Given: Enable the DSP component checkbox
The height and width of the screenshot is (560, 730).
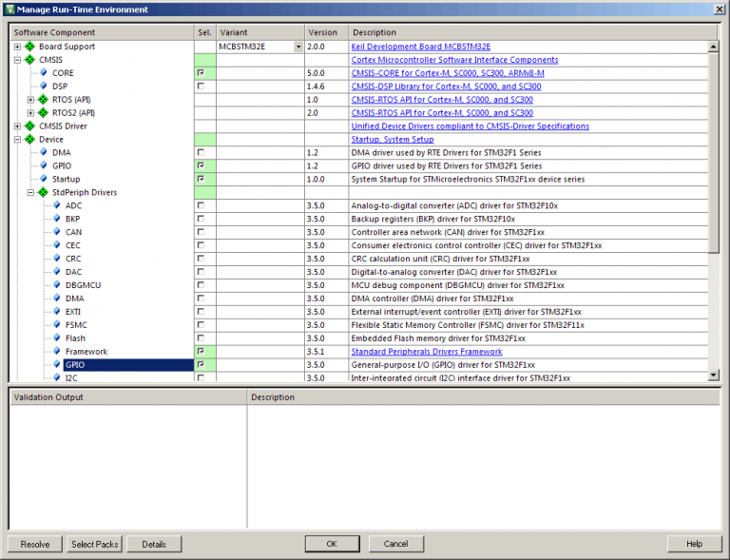Looking at the screenshot, I should tap(200, 87).
